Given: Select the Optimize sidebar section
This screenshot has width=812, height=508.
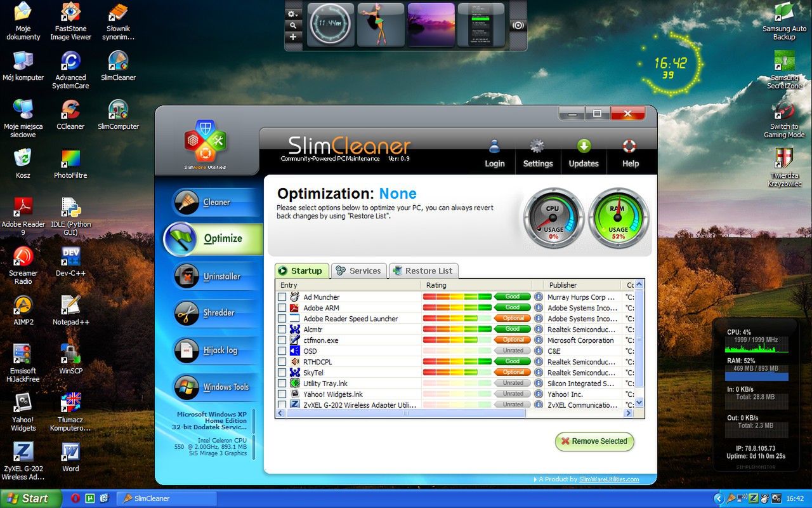Looking at the screenshot, I should click(x=213, y=239).
